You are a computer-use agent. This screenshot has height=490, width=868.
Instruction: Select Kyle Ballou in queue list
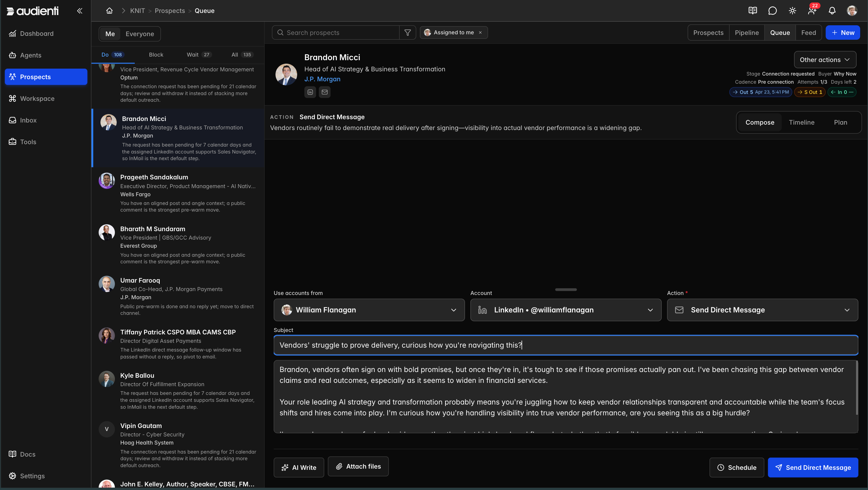click(178, 391)
